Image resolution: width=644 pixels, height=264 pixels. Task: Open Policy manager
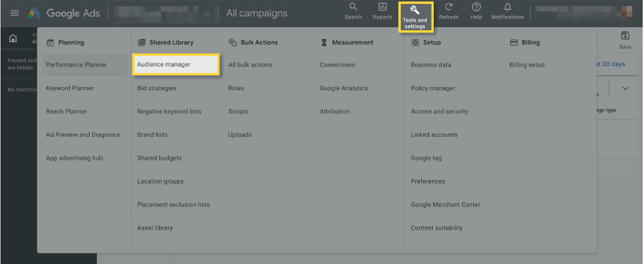433,88
